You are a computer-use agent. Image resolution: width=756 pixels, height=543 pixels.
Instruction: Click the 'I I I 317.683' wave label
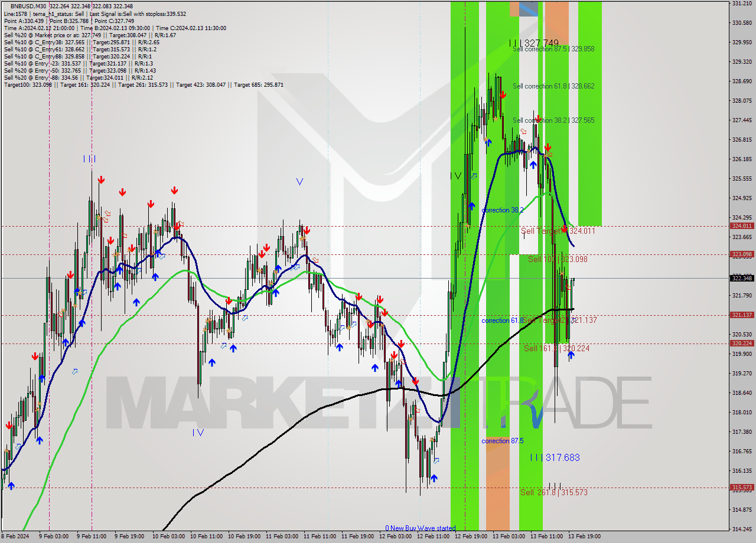[555, 457]
